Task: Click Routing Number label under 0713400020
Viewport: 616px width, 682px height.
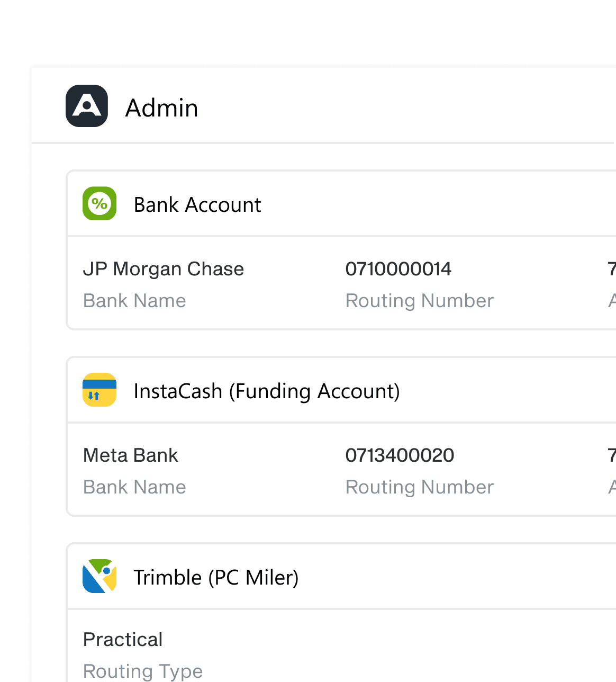Action: pyautogui.click(x=420, y=487)
